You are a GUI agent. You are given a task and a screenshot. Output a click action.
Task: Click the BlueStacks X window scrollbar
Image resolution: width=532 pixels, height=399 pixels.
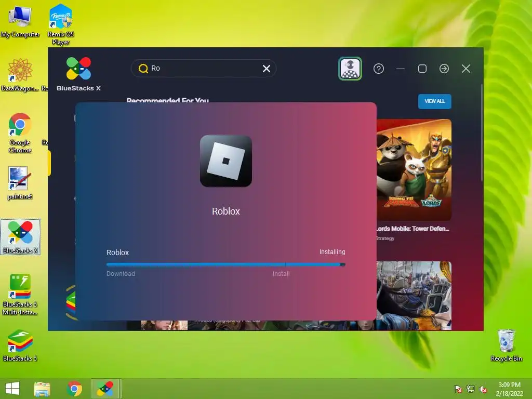tap(482, 132)
